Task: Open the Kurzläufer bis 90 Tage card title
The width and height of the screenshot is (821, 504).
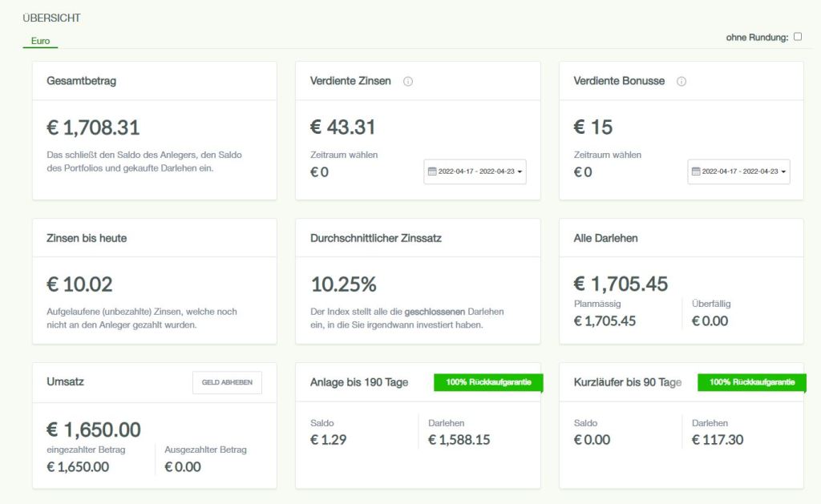Action: (x=627, y=382)
